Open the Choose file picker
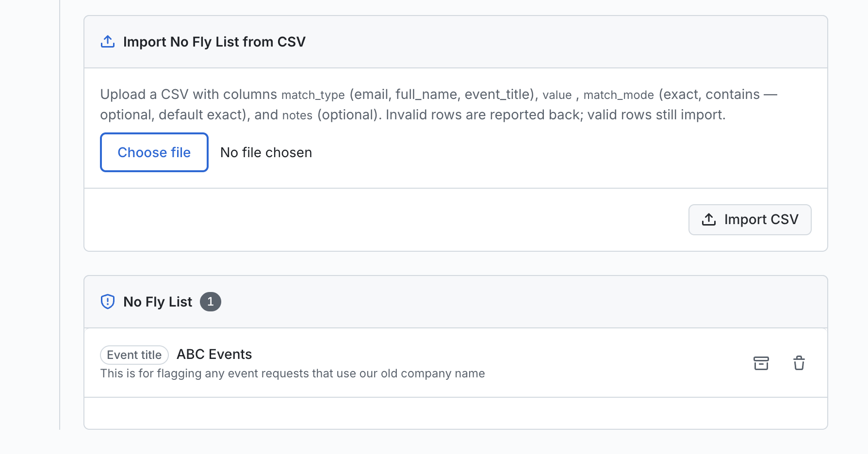The height and width of the screenshot is (454, 868). click(154, 152)
